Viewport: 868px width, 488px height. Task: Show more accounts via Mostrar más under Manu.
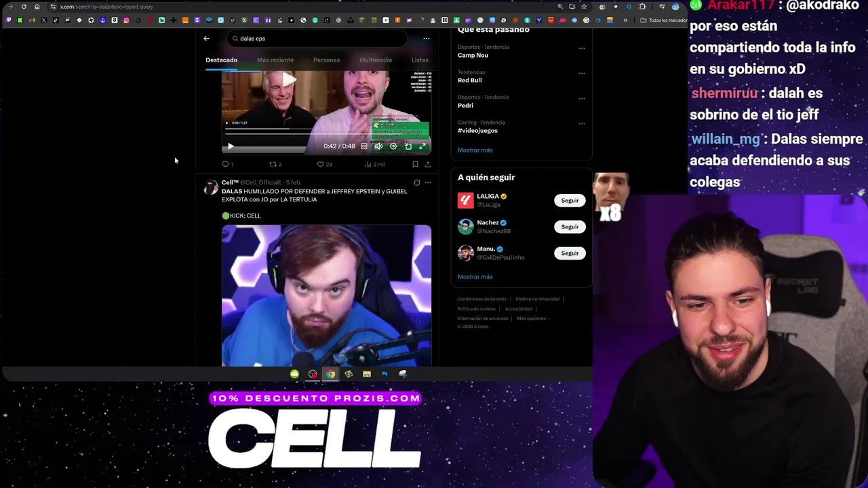click(475, 277)
